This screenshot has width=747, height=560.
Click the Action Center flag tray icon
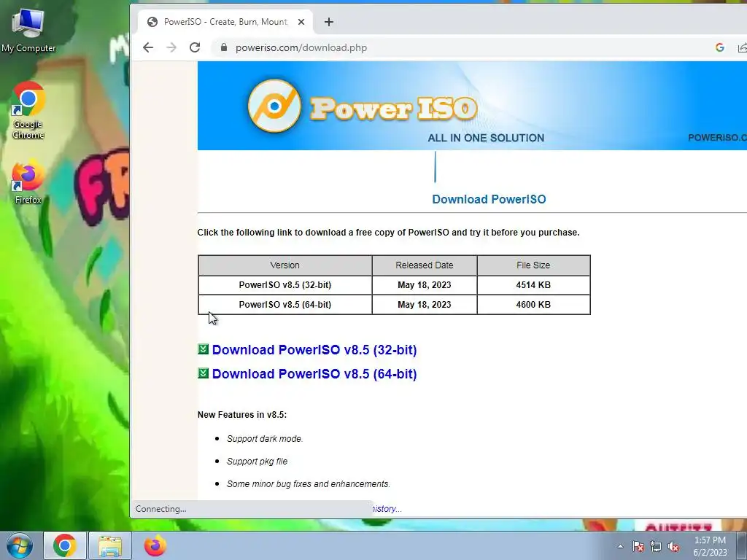tap(638, 546)
